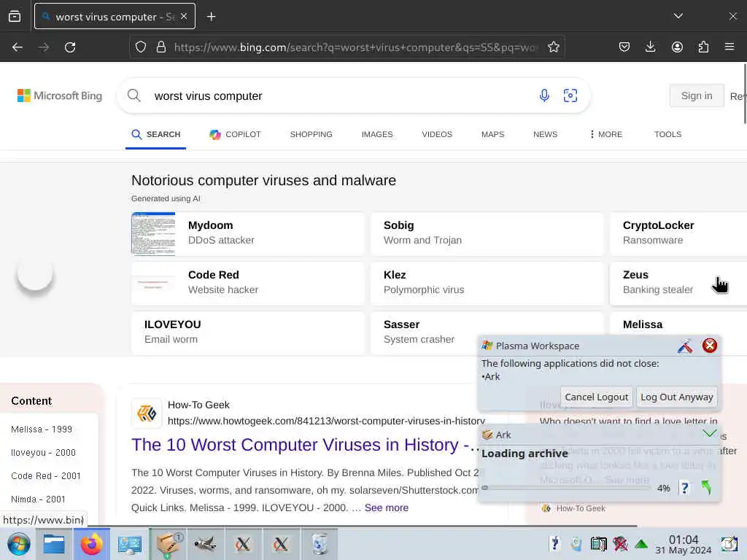Switch to Firefox in the taskbar
Viewport: 747px width, 560px height.
tap(91, 544)
